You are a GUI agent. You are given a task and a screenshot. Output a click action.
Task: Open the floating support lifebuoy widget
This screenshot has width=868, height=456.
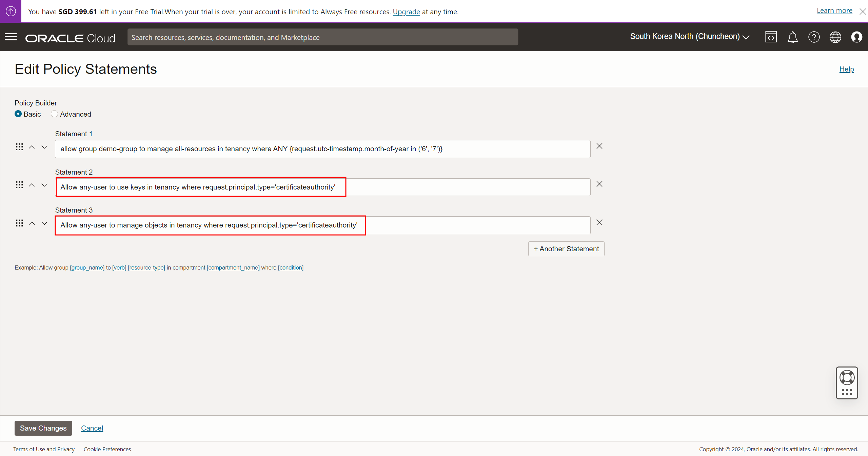(847, 378)
